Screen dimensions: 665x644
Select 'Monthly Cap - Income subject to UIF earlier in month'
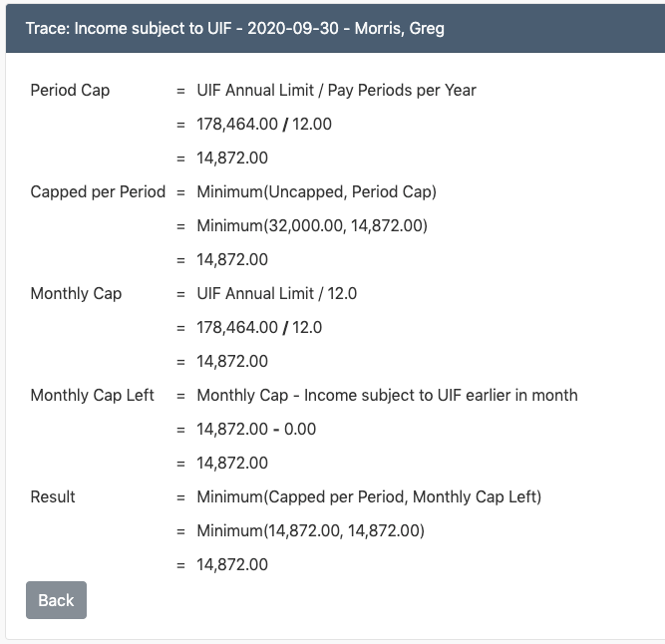387,395
